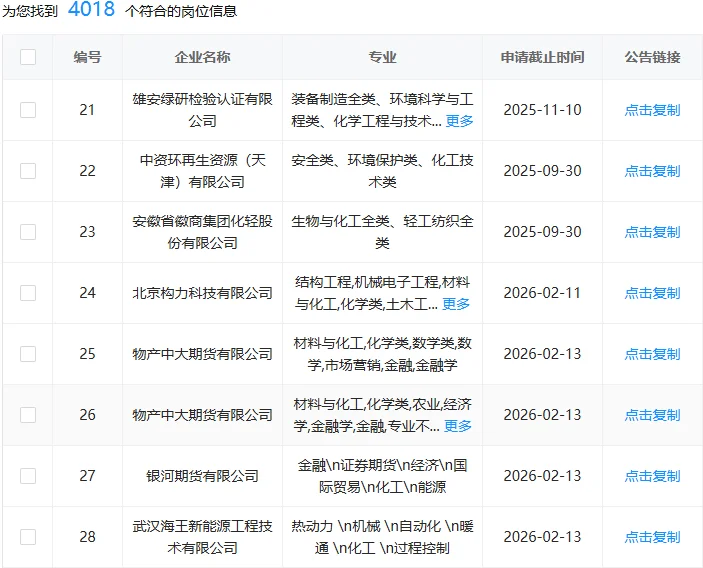Click 点击复制 for 中资环再生资源 row

pos(652,171)
